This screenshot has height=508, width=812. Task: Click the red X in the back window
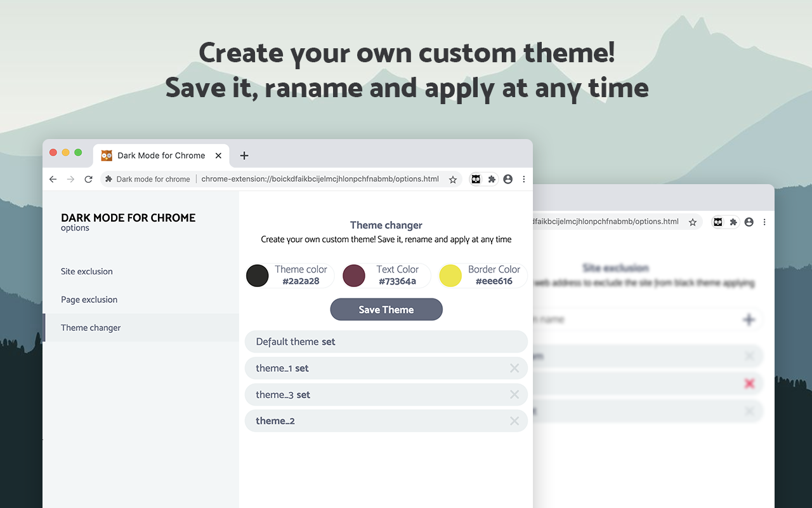[749, 384]
